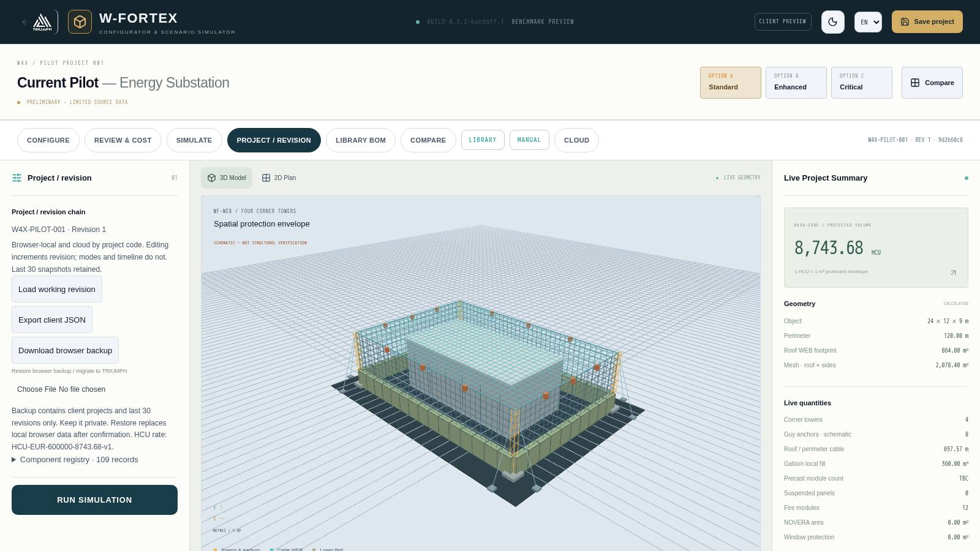Screen dimensions: 980x551
Task: Open the Library link pill
Action: click(483, 140)
